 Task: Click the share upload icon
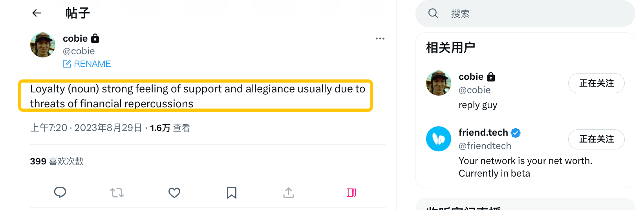tap(289, 193)
